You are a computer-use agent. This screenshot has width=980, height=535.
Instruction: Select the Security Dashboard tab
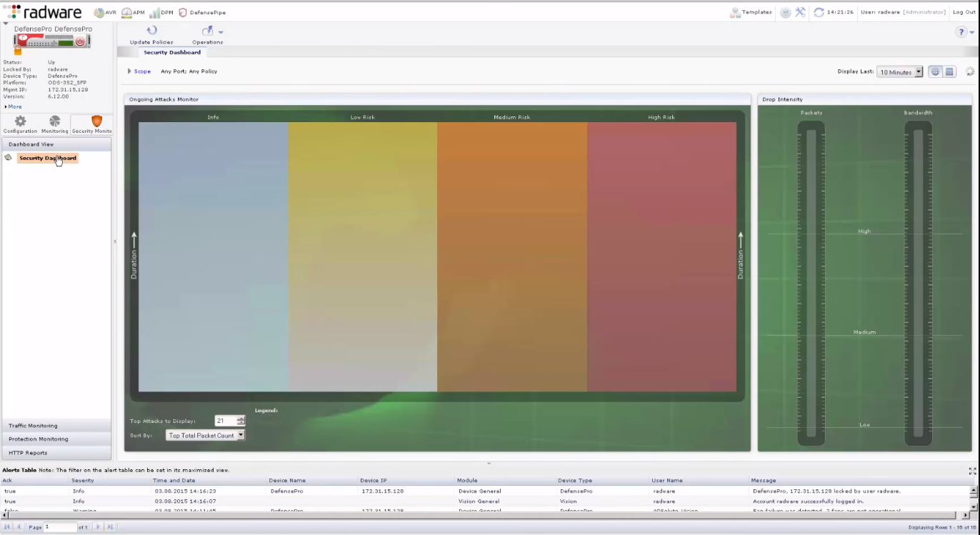click(172, 52)
